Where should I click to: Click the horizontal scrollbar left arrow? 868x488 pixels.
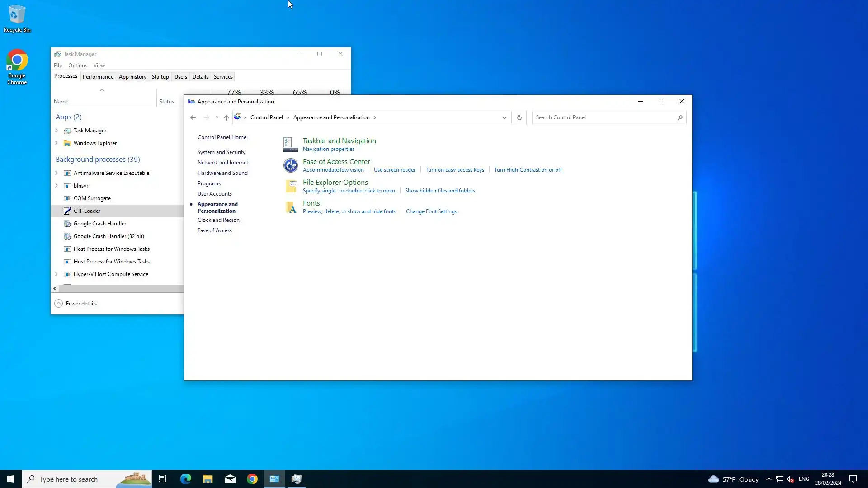tap(55, 289)
